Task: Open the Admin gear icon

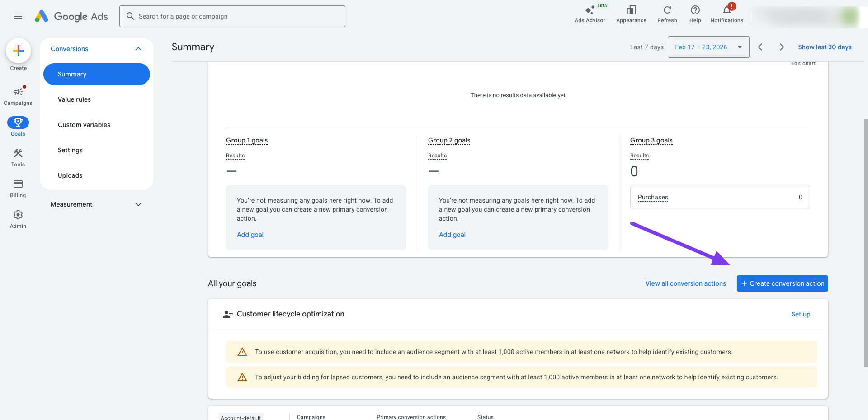Action: (18, 215)
